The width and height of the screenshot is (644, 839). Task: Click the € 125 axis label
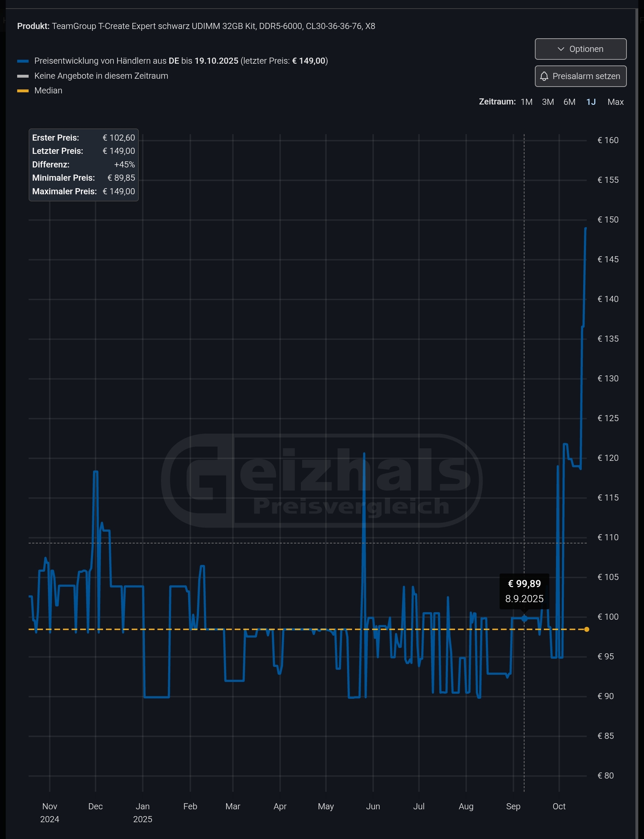pyautogui.click(x=608, y=418)
